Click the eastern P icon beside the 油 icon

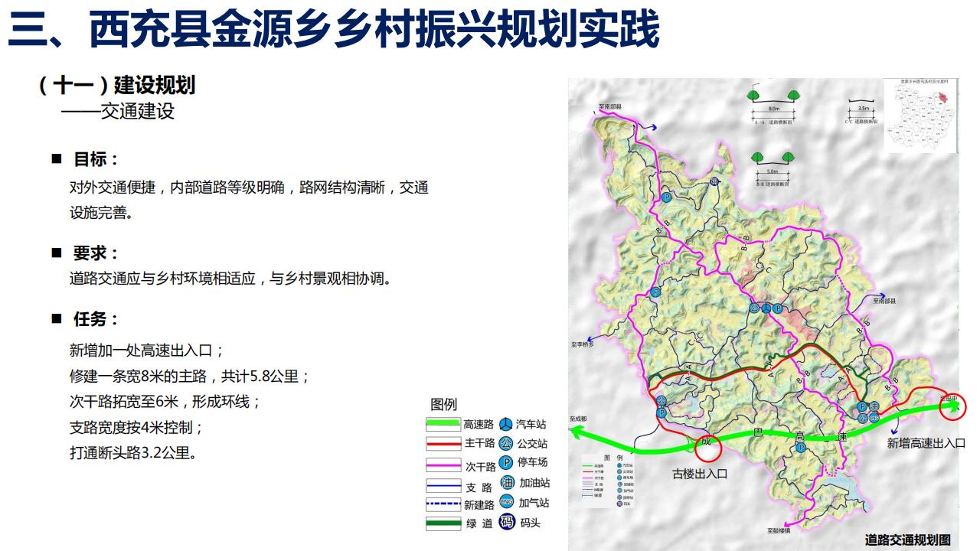(862, 406)
